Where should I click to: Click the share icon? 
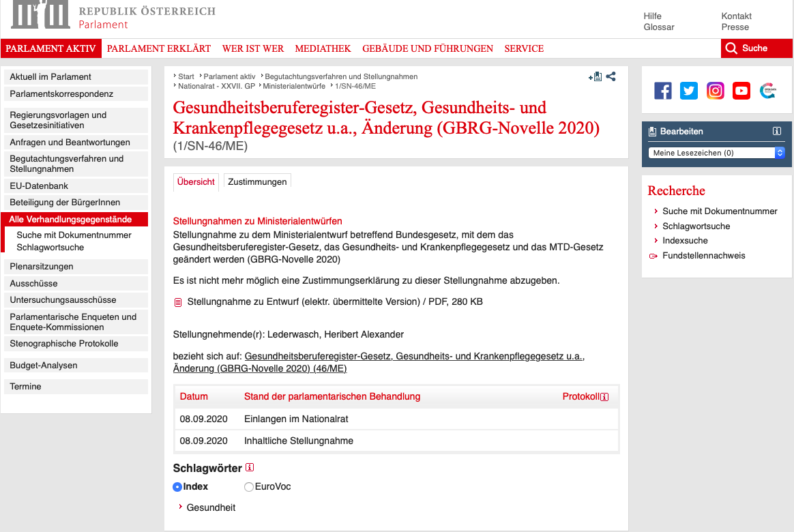click(x=611, y=76)
